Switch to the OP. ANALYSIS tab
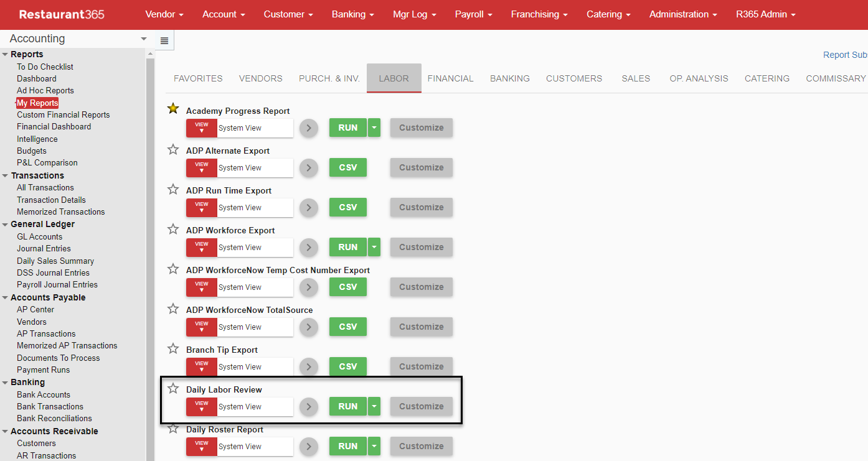The height and width of the screenshot is (461, 868). click(699, 78)
